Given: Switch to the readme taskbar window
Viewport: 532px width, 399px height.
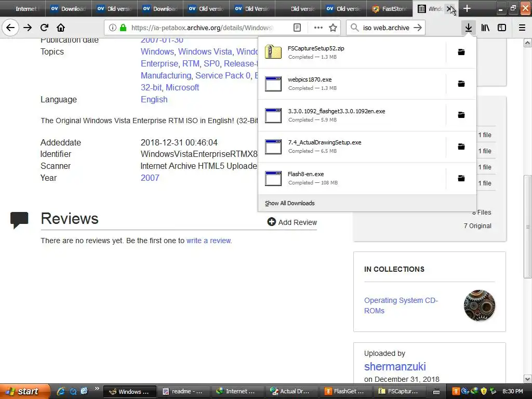Looking at the screenshot, I should 183,391.
